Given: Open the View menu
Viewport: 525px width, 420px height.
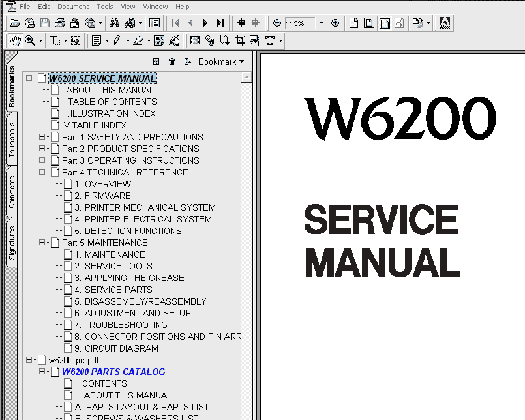Looking at the screenshot, I should [128, 7].
